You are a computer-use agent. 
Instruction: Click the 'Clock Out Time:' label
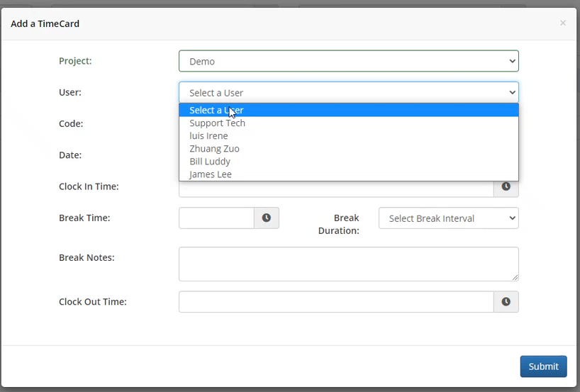click(92, 302)
